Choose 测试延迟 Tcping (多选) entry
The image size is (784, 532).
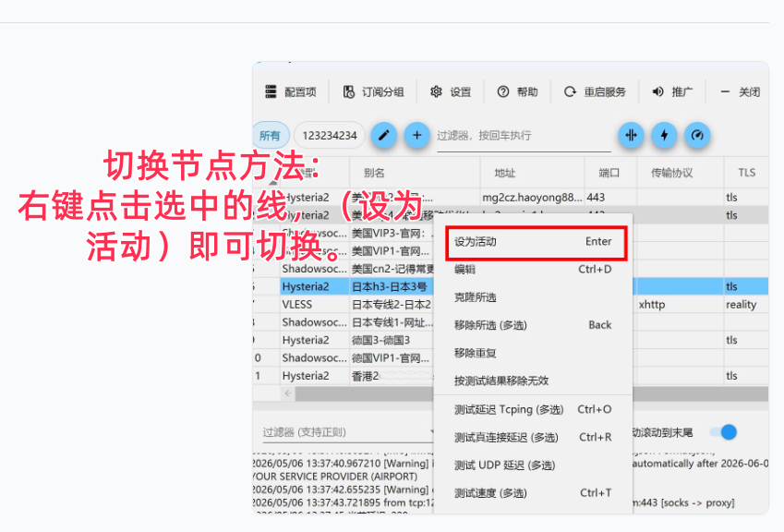(x=533, y=410)
